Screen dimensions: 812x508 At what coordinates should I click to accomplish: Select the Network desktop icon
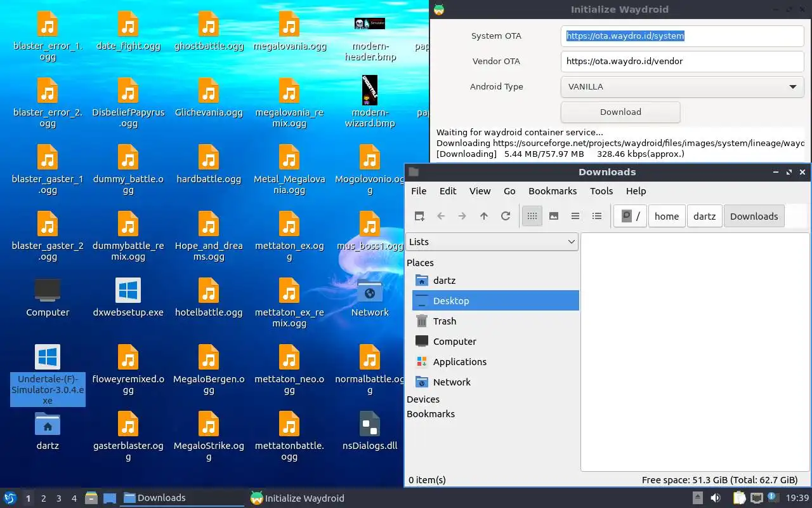click(370, 298)
